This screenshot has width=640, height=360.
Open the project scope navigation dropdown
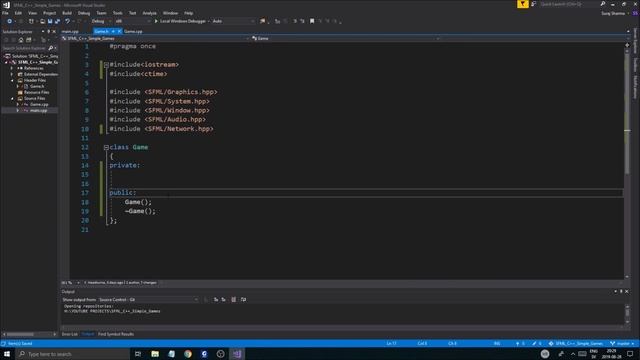(x=156, y=38)
